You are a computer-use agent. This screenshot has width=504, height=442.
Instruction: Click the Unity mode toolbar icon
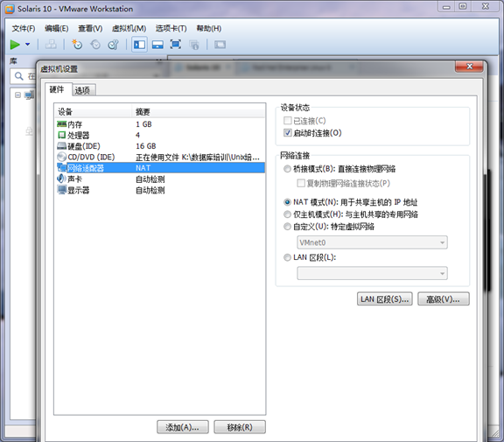194,45
